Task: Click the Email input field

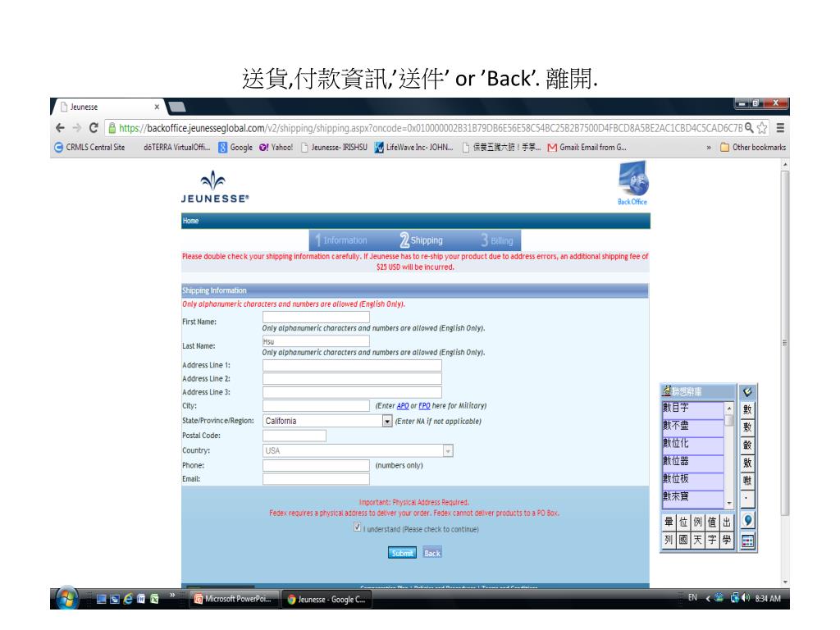Action: pos(316,479)
